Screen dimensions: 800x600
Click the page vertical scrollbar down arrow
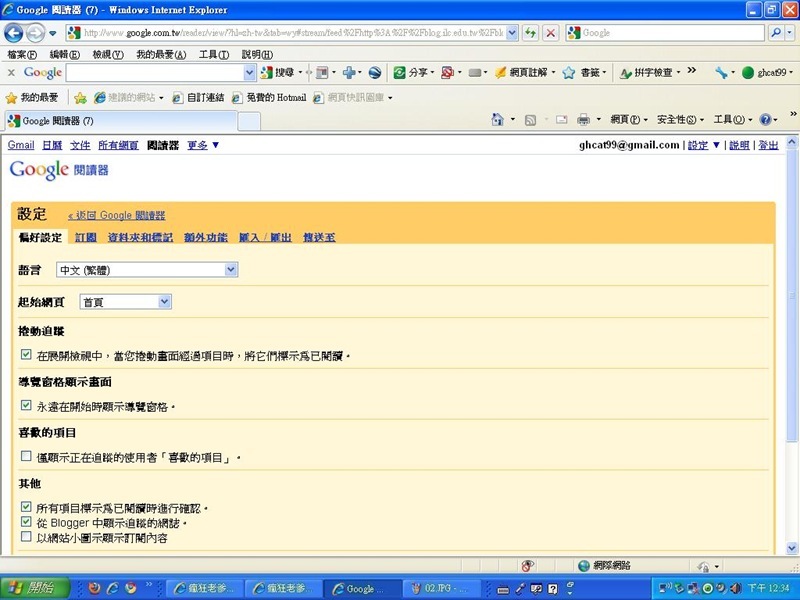click(x=792, y=548)
